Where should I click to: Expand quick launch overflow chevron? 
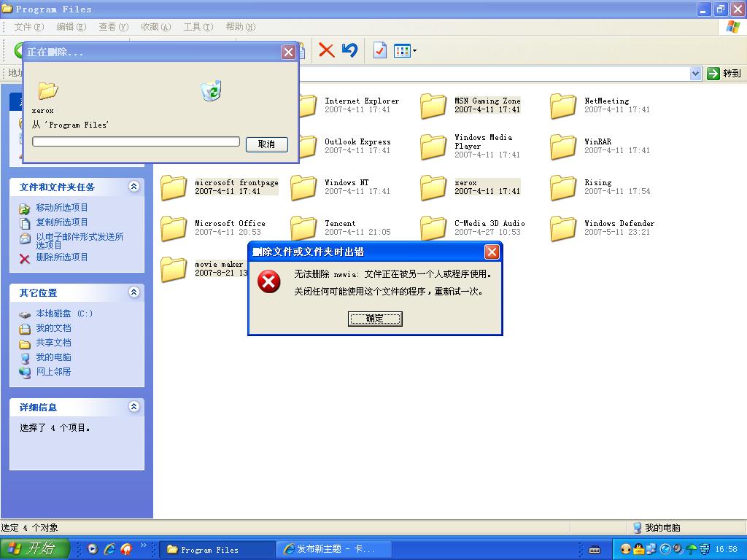click(x=144, y=545)
